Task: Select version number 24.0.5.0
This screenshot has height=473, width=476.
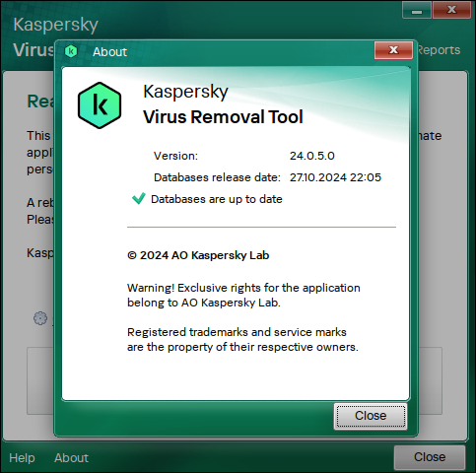Action: pos(312,156)
